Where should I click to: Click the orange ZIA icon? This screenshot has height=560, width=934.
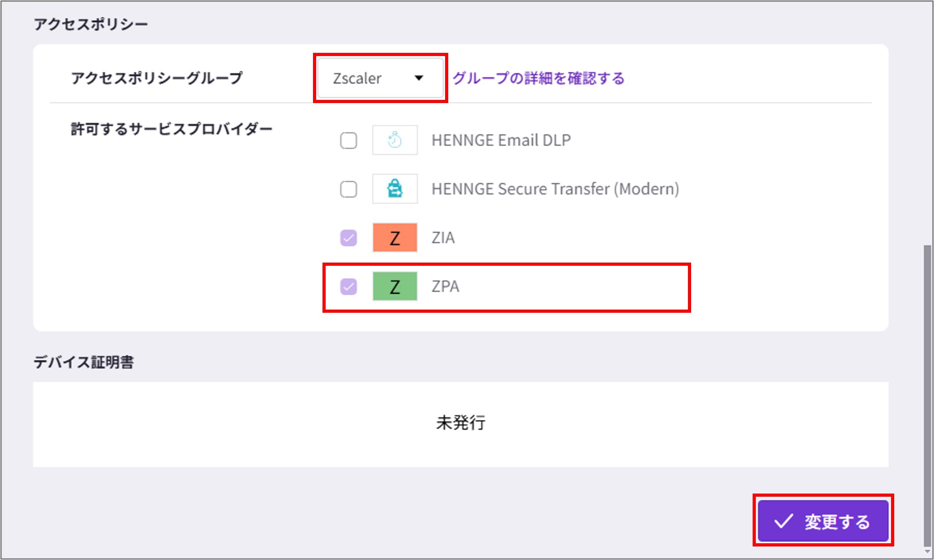click(395, 237)
